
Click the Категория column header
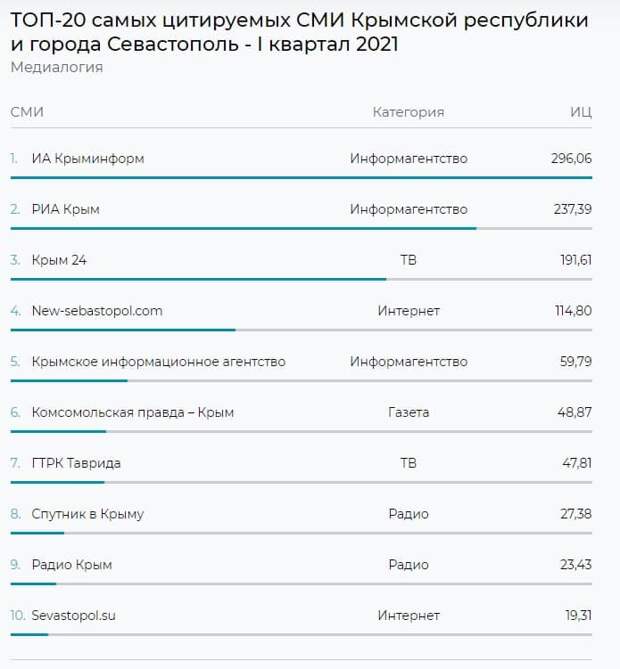[x=408, y=112]
